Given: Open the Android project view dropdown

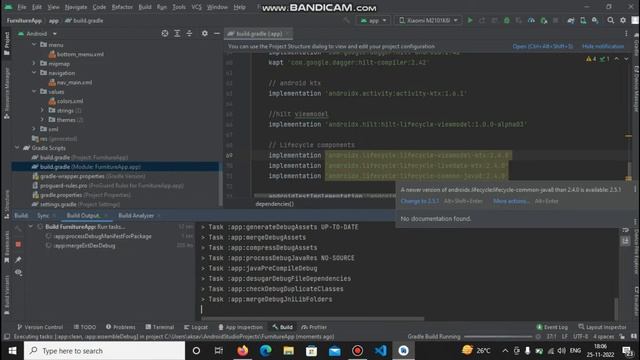Looking at the screenshot, I should pyautogui.click(x=38, y=33).
